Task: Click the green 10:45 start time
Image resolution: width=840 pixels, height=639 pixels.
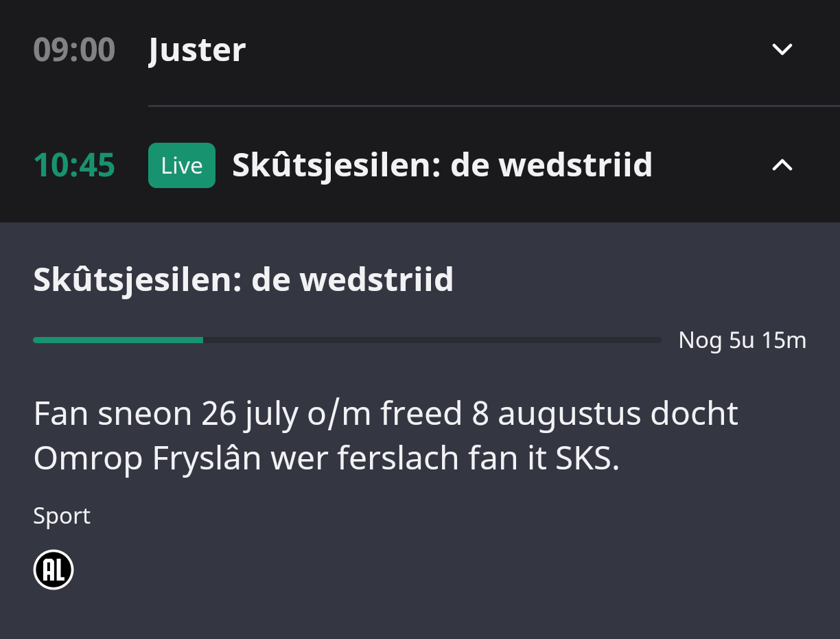Action: tap(74, 165)
